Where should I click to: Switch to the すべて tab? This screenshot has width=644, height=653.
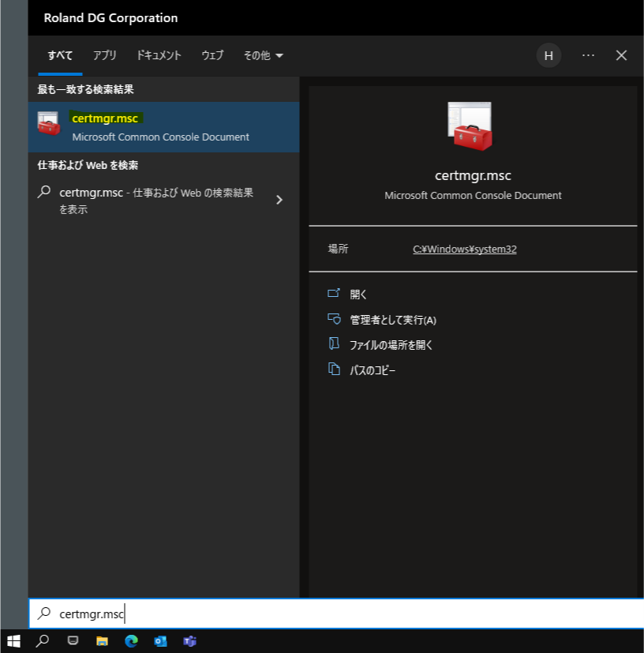click(x=60, y=55)
